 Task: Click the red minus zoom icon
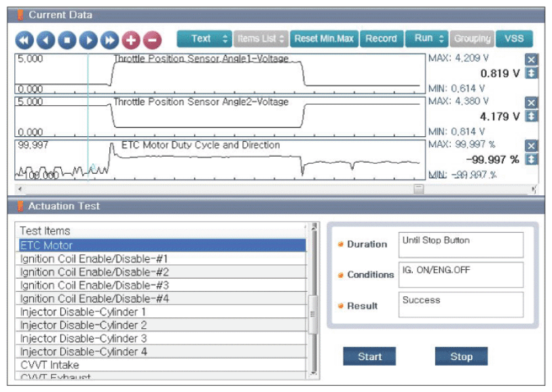click(152, 40)
